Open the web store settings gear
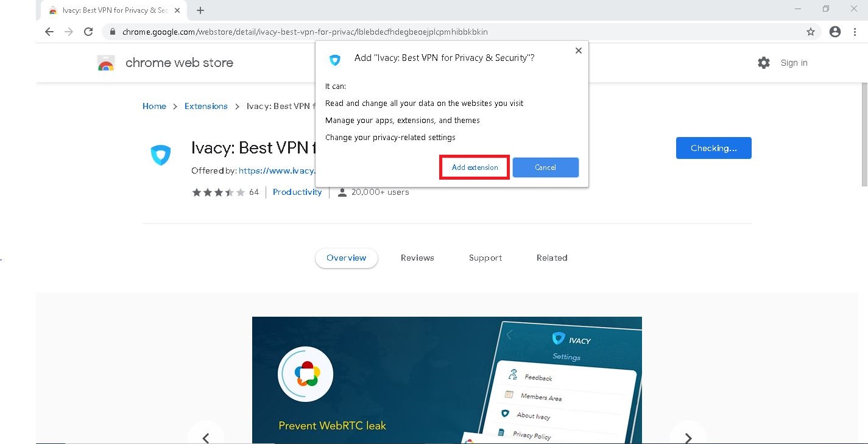The width and height of the screenshot is (868, 444). [x=764, y=63]
